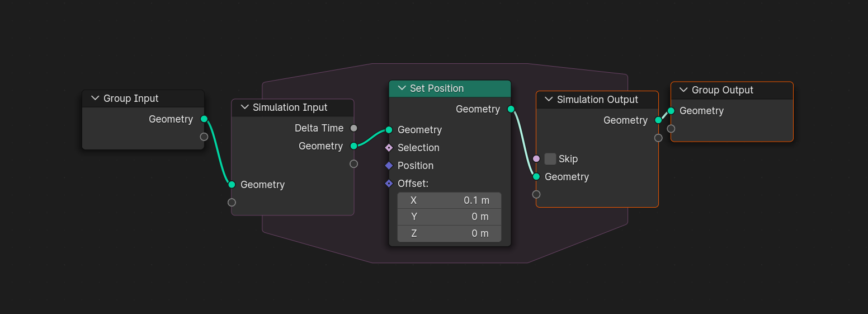Click the Offset X value field
The image size is (868, 314).
pos(449,200)
